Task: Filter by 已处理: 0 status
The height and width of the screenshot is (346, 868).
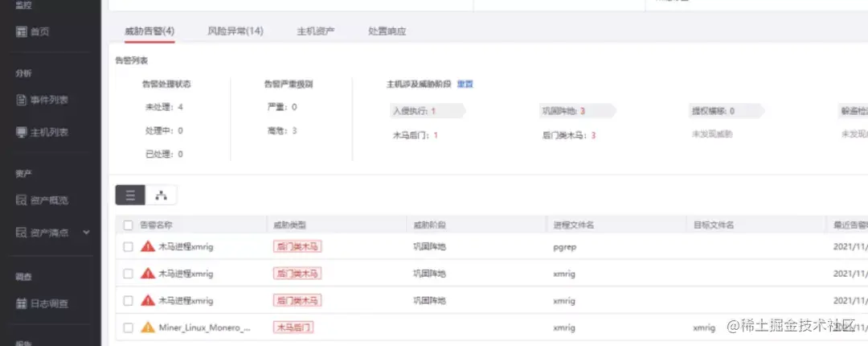Action: tap(164, 154)
